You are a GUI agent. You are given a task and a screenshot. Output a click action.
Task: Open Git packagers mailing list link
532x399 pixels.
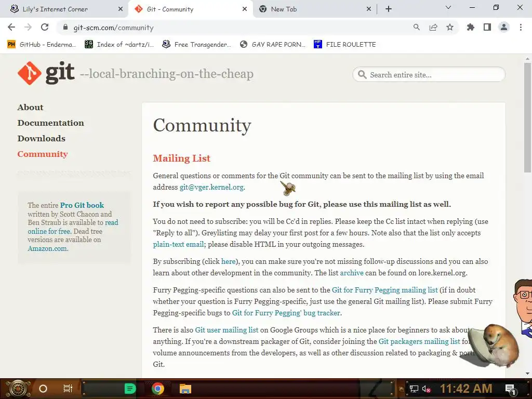pyautogui.click(x=419, y=341)
